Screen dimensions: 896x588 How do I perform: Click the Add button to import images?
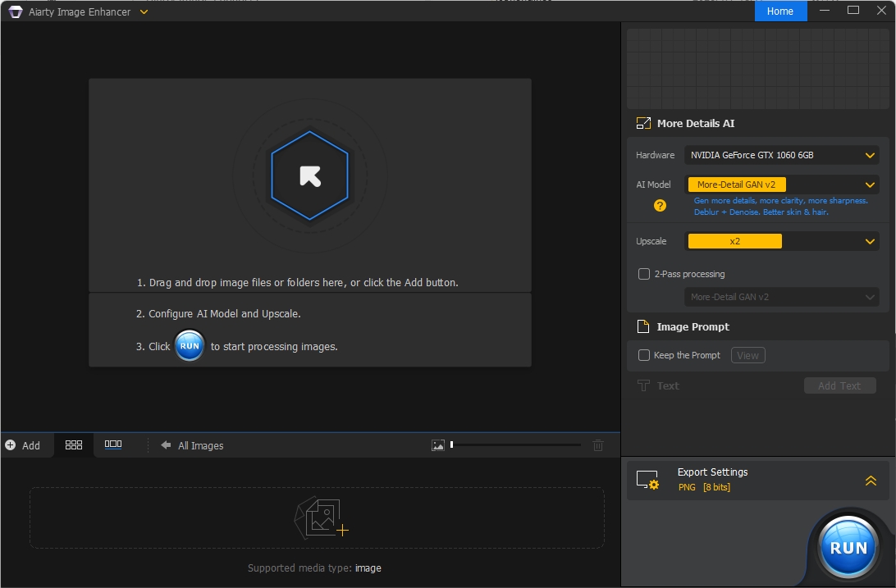23,445
